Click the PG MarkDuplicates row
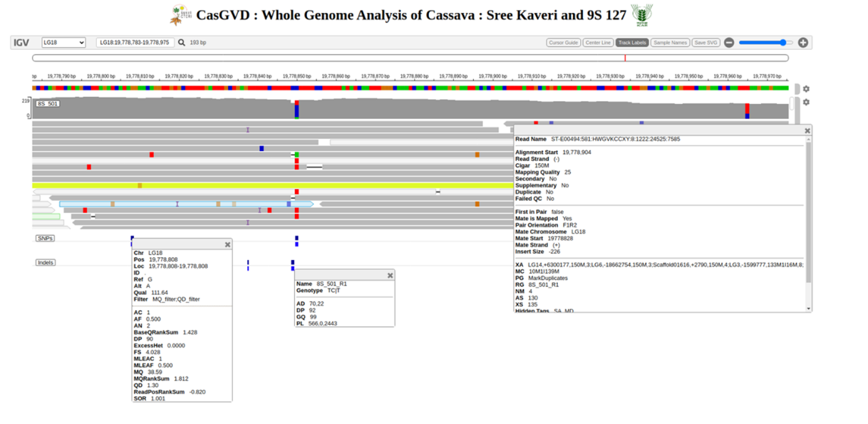Image resolution: width=868 pixels, height=424 pixels. 542,279
